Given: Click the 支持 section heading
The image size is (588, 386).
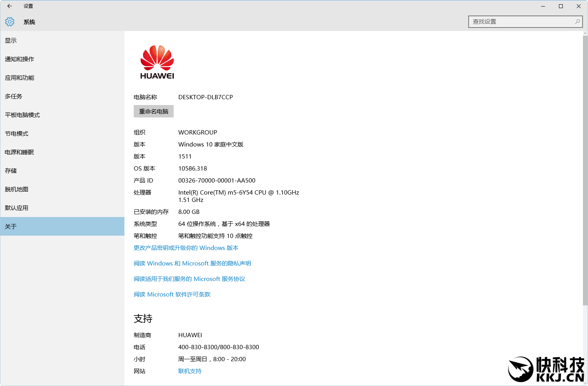Looking at the screenshot, I should [143, 319].
